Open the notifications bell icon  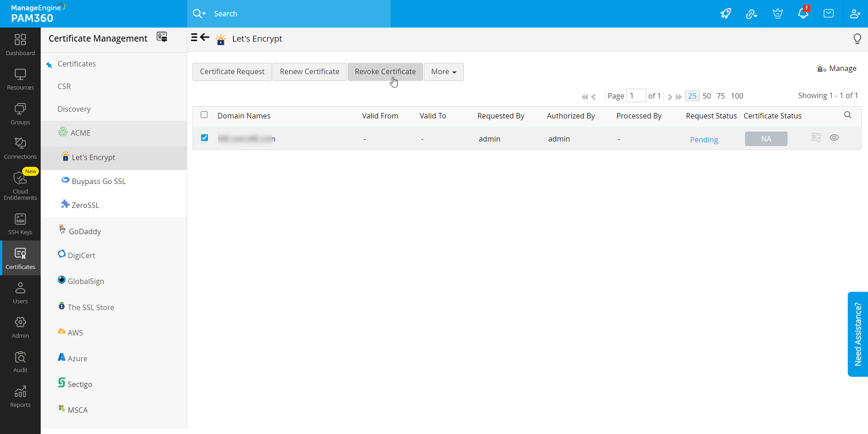pos(803,14)
